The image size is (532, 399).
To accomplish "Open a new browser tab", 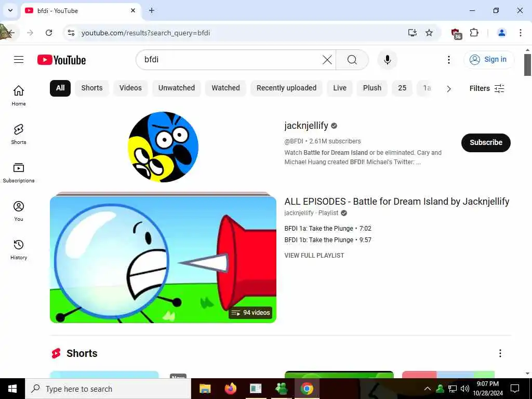I will 152,10.
